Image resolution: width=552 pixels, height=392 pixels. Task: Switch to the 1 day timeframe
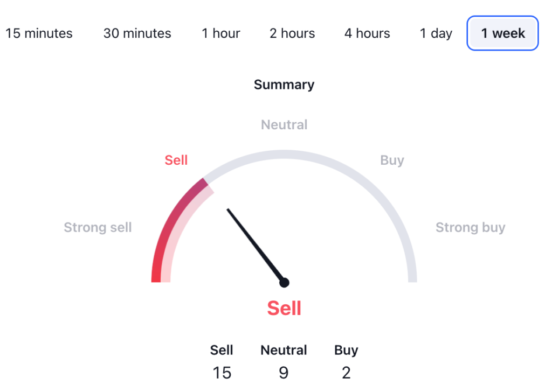[436, 33]
